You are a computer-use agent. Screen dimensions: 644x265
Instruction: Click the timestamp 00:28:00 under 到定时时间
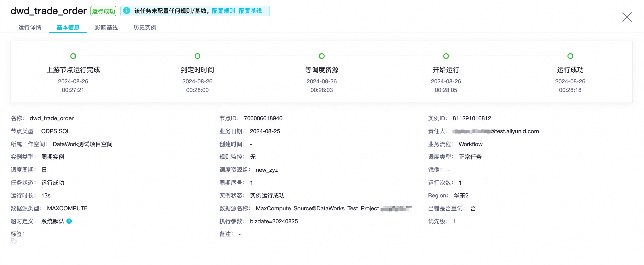pyautogui.click(x=197, y=90)
